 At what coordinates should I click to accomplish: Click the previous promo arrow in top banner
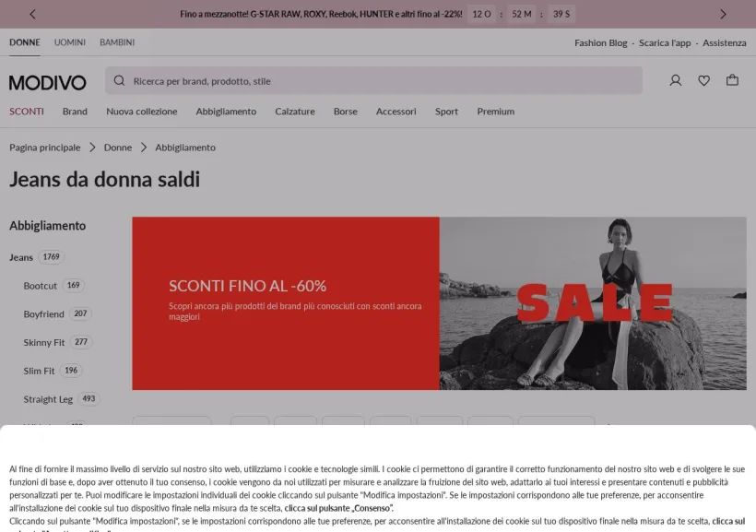tap(33, 14)
